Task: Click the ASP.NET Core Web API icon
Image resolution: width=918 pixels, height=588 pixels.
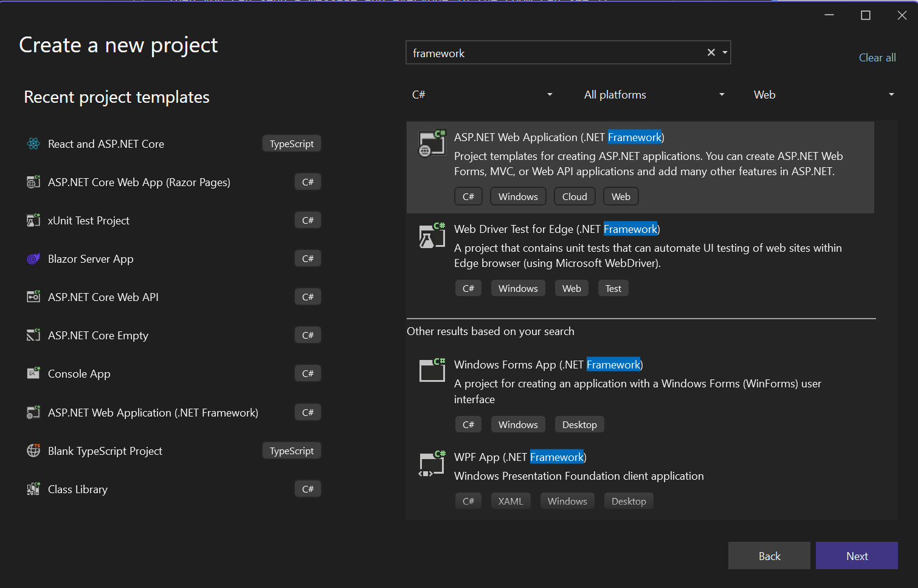Action: (x=33, y=297)
